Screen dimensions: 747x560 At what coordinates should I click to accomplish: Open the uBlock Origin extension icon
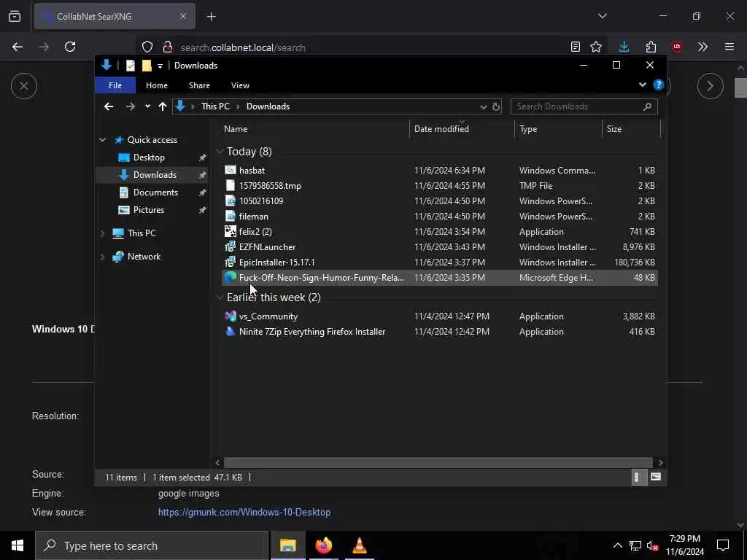(x=676, y=47)
